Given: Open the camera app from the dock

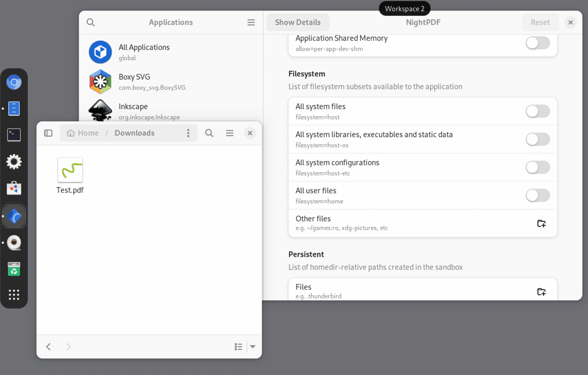Looking at the screenshot, I should (x=14, y=242).
